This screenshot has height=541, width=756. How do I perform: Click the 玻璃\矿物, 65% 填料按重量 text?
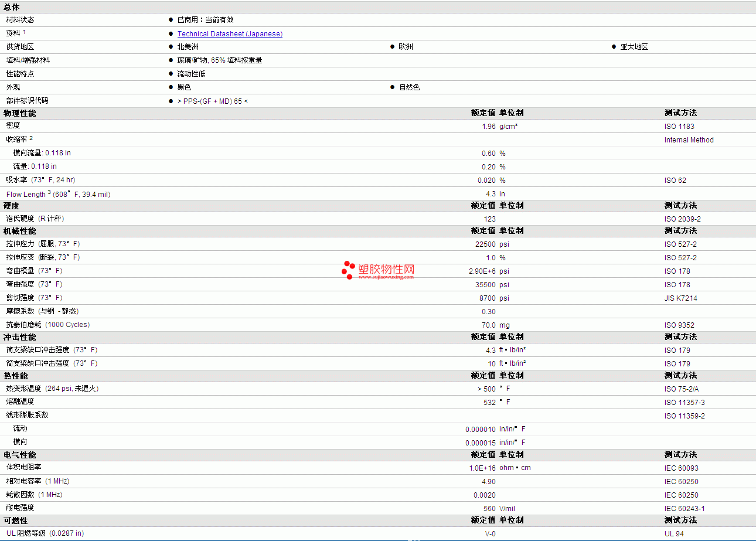[220, 60]
